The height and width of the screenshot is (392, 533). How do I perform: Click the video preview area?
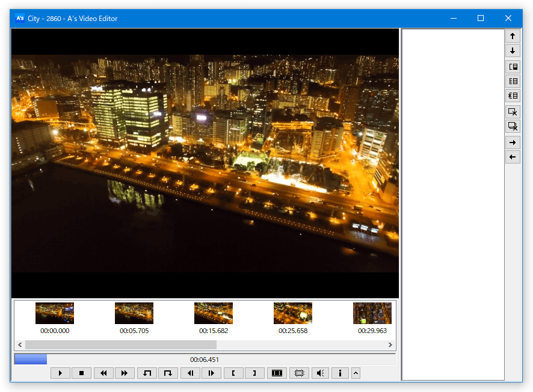pyautogui.click(x=205, y=164)
